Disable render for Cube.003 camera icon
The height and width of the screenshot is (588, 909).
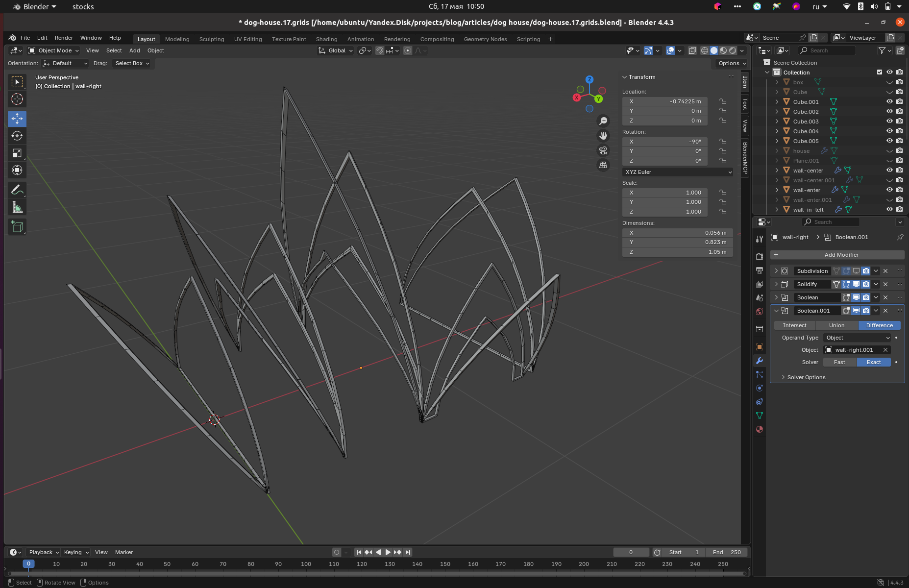(900, 121)
